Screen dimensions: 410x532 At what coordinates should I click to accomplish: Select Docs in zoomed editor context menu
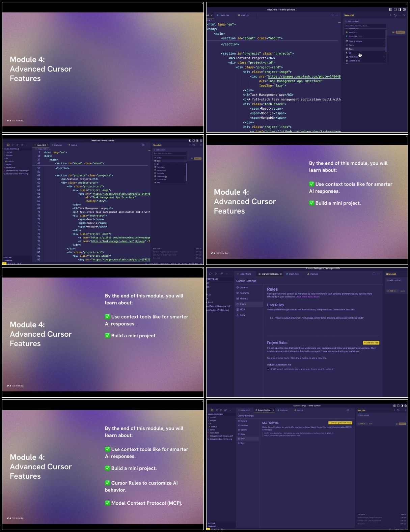click(x=365, y=49)
